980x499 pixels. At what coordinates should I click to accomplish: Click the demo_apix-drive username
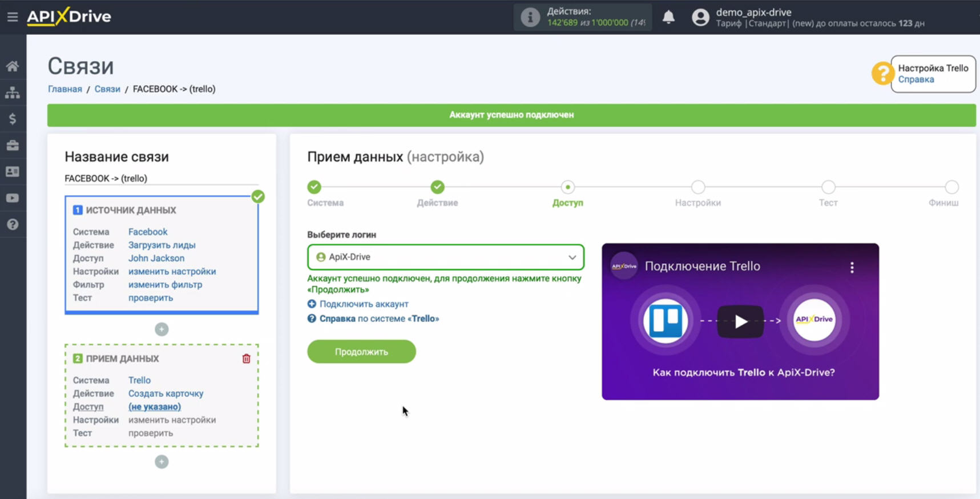coord(753,12)
